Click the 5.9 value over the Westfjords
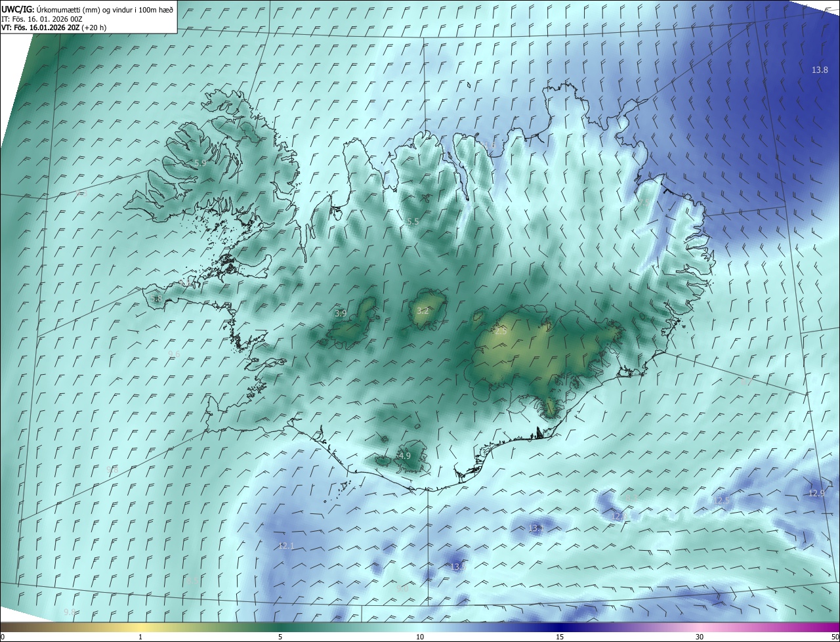Screen dimensions: 840x642 [x=200, y=163]
